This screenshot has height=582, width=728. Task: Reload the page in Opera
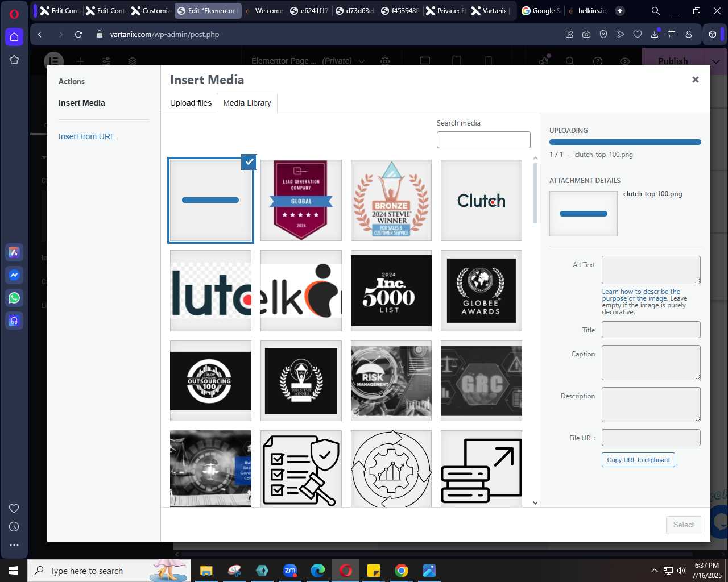click(x=78, y=34)
